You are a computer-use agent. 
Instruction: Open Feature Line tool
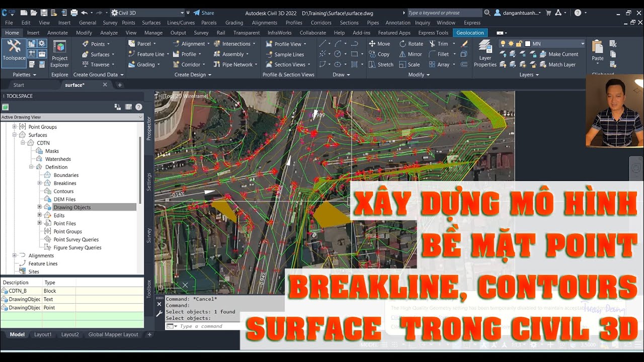[146, 54]
